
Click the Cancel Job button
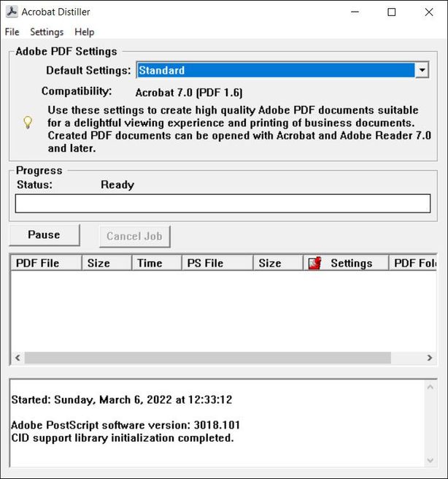tap(134, 236)
